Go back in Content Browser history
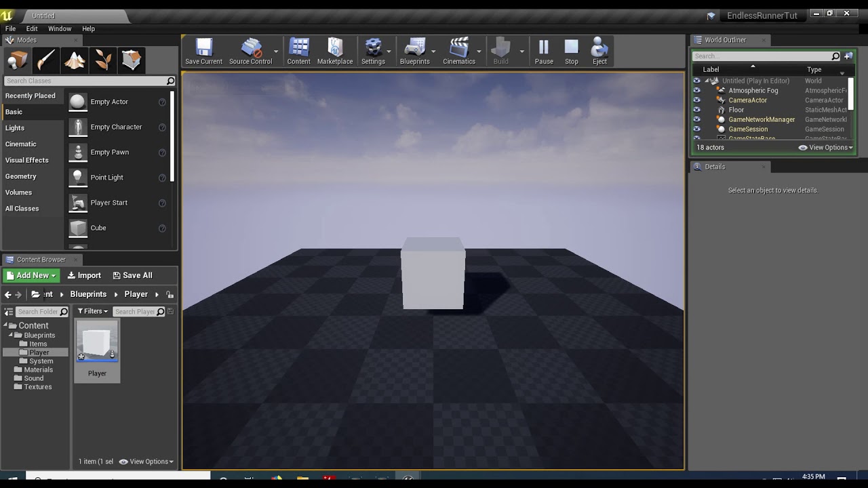The image size is (868, 488). click(8, 294)
